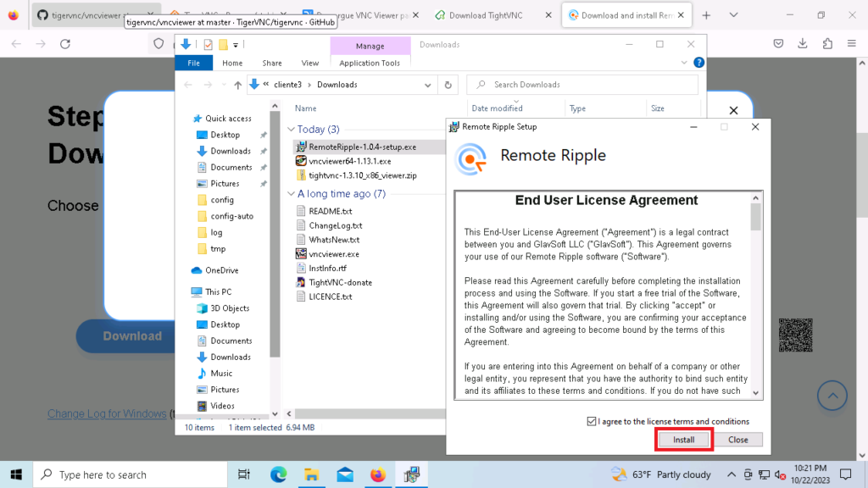Screen dimensions: 868x488
Task: Open Firefox Downloads panel icon
Action: pyautogui.click(x=803, y=44)
